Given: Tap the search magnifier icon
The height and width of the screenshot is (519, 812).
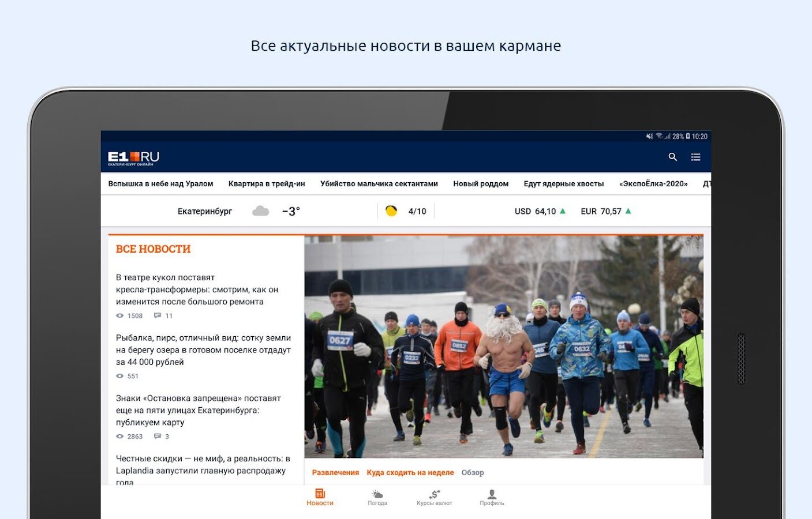Looking at the screenshot, I should (672, 157).
